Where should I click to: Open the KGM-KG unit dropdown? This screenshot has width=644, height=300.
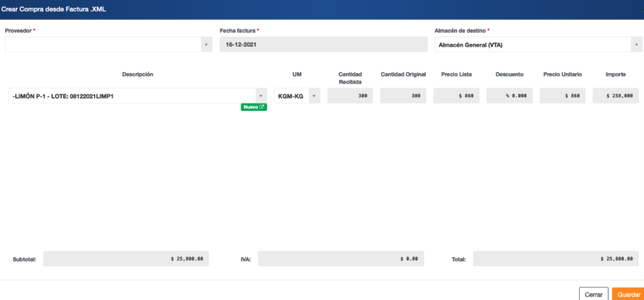[297, 96]
